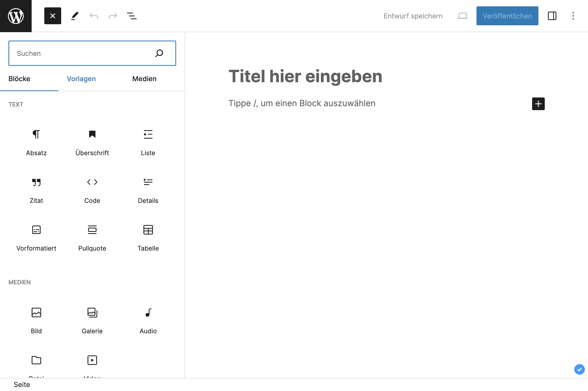Viewport: 588px width, 391px height.
Task: Focus the Suchen block search field
Action: coord(92,53)
